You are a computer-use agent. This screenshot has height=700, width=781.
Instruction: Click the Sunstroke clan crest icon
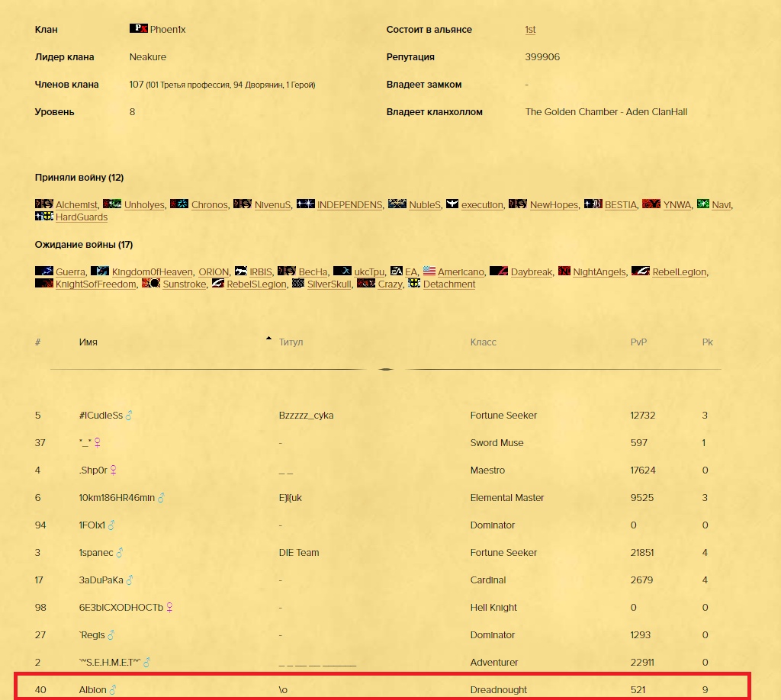coord(150,284)
